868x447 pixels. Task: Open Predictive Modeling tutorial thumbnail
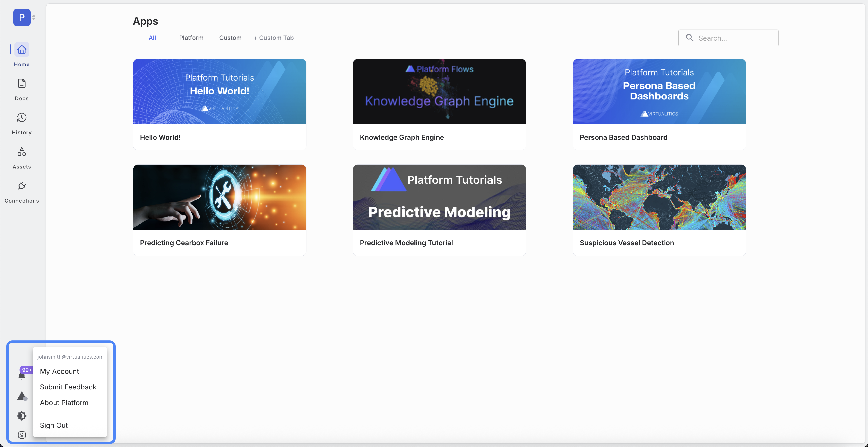click(439, 197)
